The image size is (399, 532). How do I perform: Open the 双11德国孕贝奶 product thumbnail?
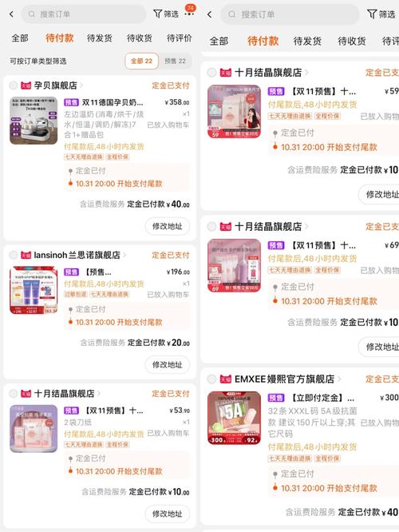(34, 121)
